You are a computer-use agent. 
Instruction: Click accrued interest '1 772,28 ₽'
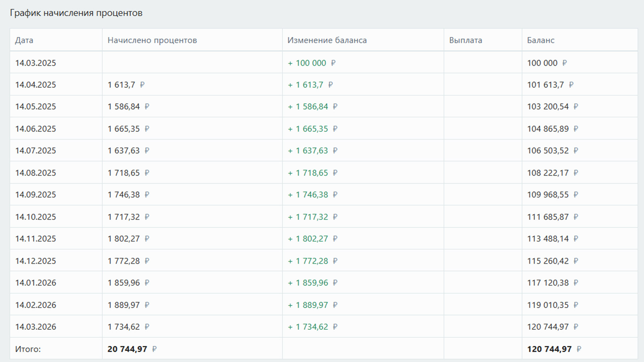128,261
